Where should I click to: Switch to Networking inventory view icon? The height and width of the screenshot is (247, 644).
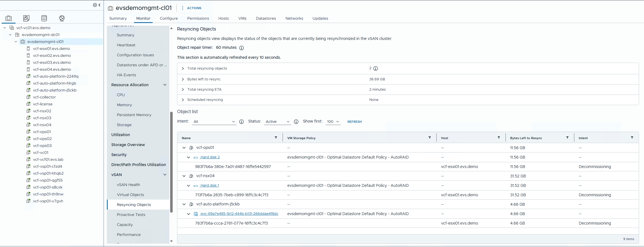point(62,18)
